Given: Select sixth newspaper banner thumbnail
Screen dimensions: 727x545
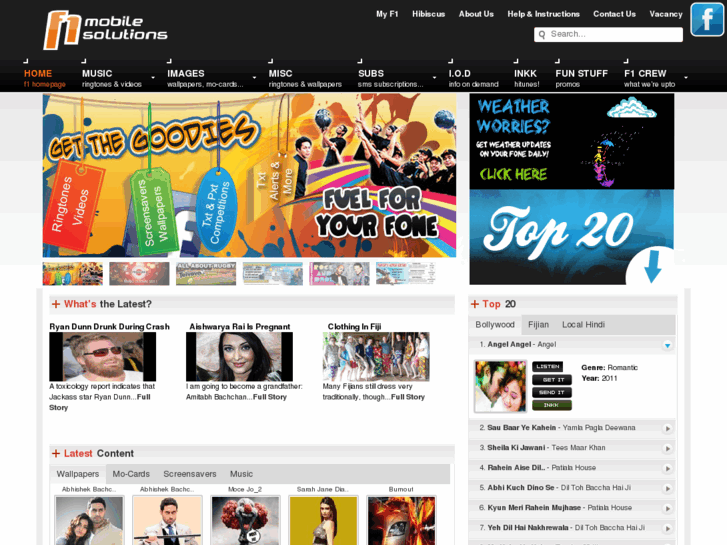Looking at the screenshot, I should (x=406, y=273).
